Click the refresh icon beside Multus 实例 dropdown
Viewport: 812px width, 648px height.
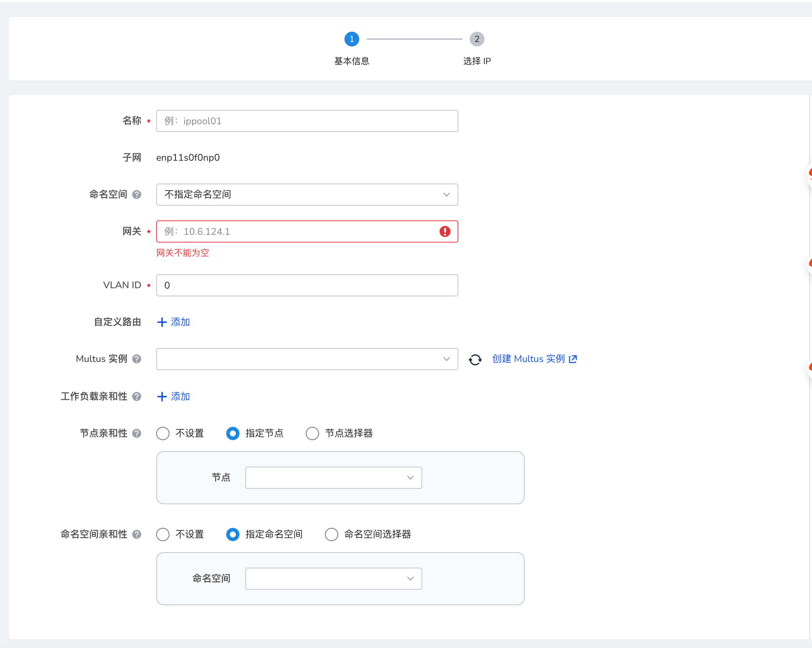(475, 359)
